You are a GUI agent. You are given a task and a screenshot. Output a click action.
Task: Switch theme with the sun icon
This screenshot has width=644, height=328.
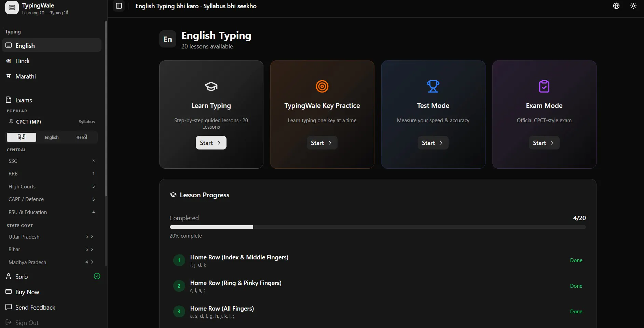(633, 6)
